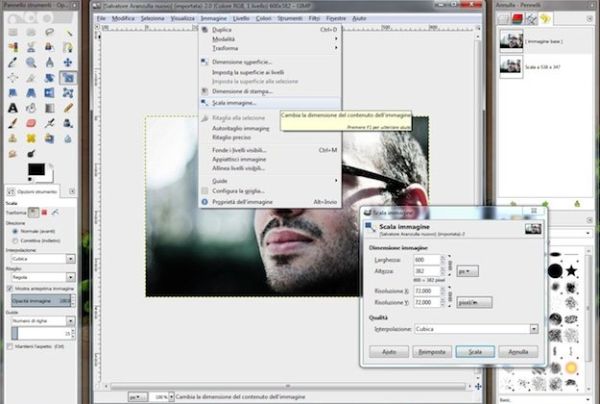
Task: Select the Shear tool
Action: [x=13, y=93]
